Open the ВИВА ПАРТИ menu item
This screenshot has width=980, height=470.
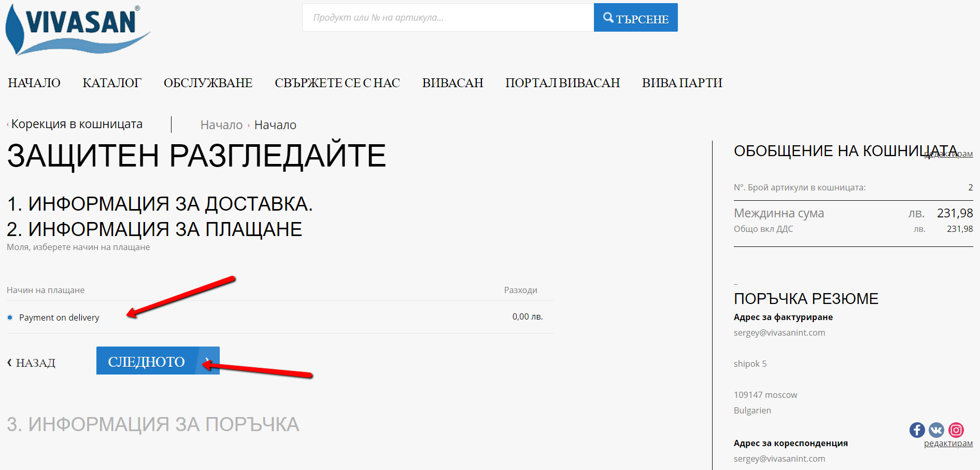[682, 83]
